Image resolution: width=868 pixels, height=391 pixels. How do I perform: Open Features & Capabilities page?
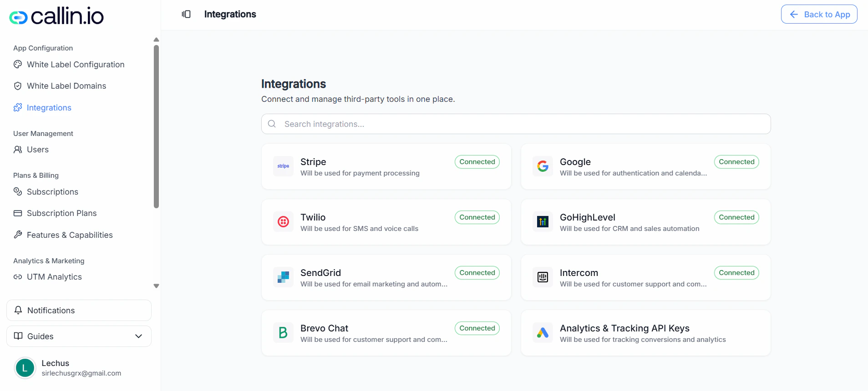pyautogui.click(x=70, y=235)
